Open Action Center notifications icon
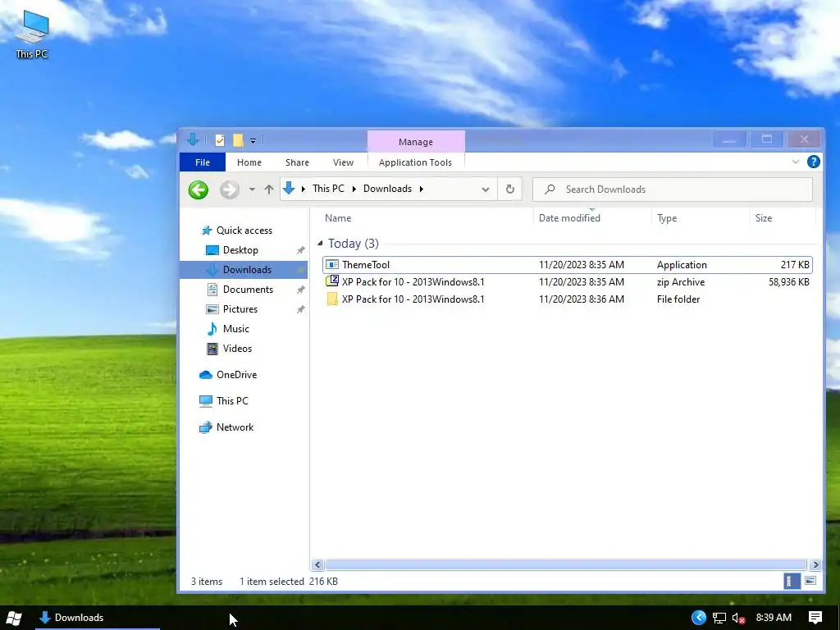The image size is (840, 630). (x=815, y=618)
